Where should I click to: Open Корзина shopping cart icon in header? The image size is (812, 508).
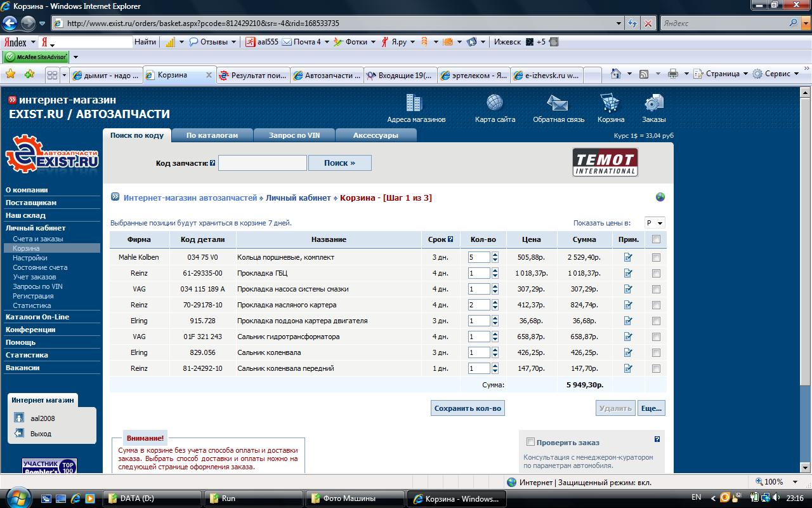click(x=610, y=103)
